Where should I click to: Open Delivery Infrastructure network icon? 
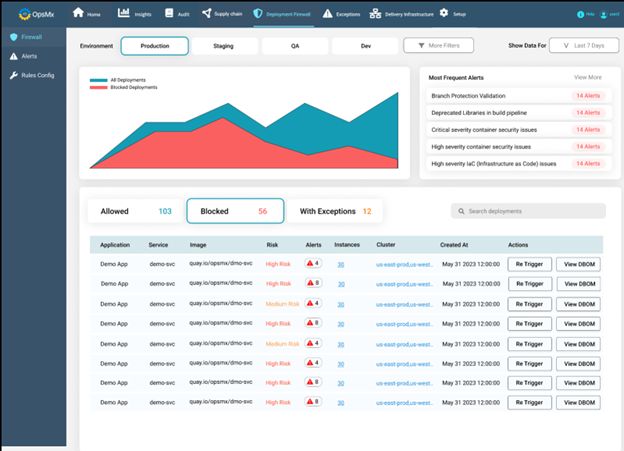[x=375, y=14]
